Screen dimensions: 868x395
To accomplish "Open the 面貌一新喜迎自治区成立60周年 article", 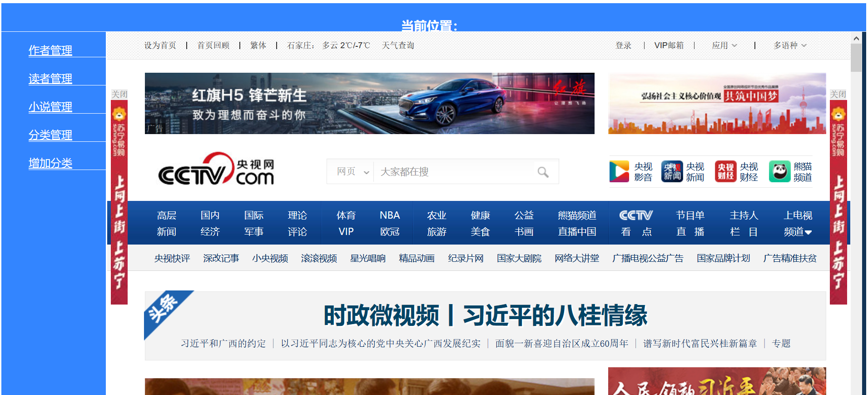I will [x=562, y=344].
